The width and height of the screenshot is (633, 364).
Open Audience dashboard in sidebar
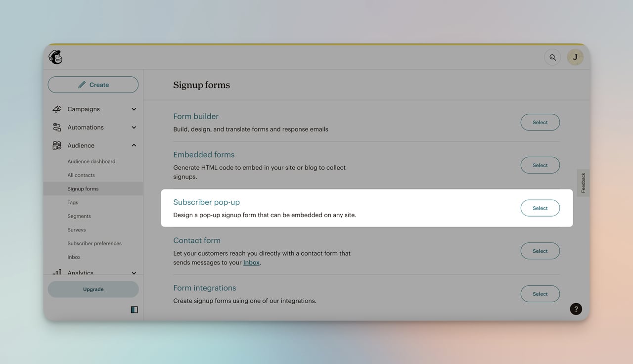point(91,161)
